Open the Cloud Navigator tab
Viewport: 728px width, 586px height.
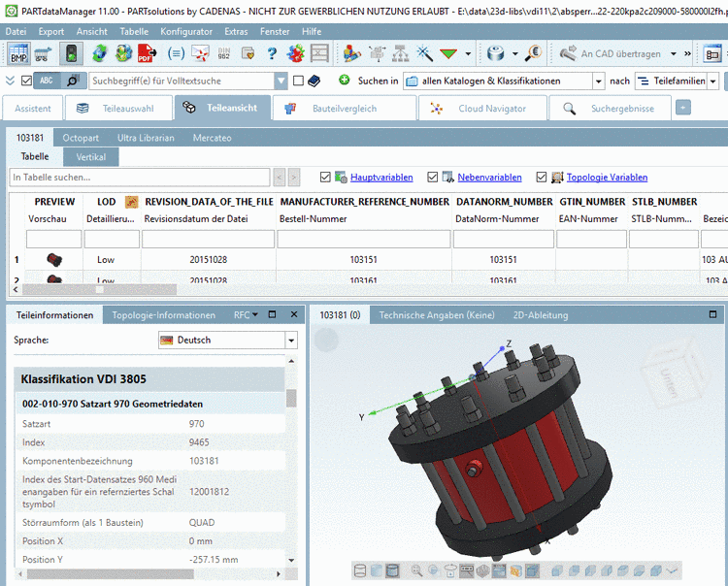(482, 108)
